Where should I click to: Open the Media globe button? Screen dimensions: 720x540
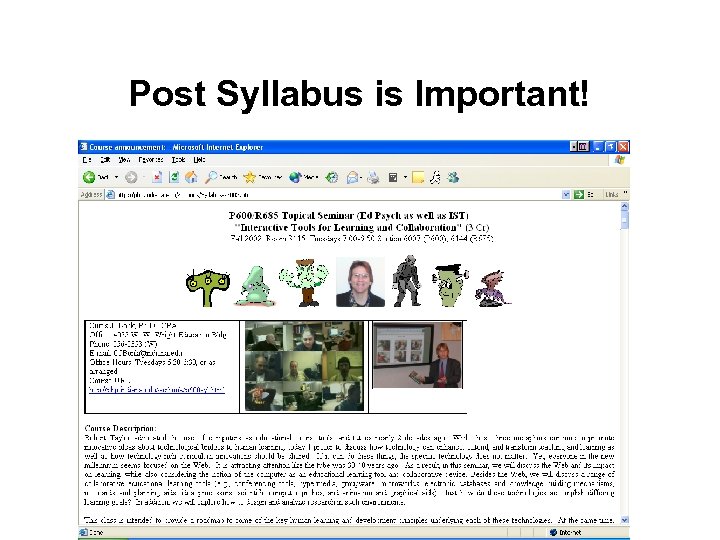304,177
